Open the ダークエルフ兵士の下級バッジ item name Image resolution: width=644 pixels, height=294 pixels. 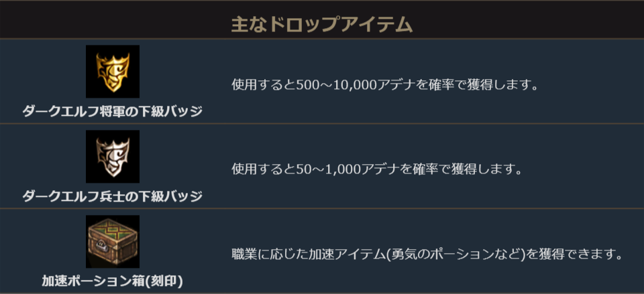click(112, 196)
